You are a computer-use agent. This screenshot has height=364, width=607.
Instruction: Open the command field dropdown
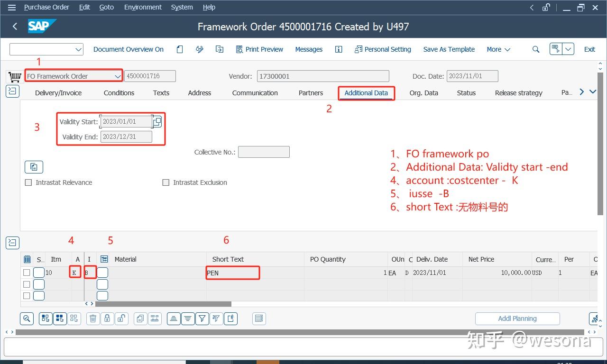78,49
